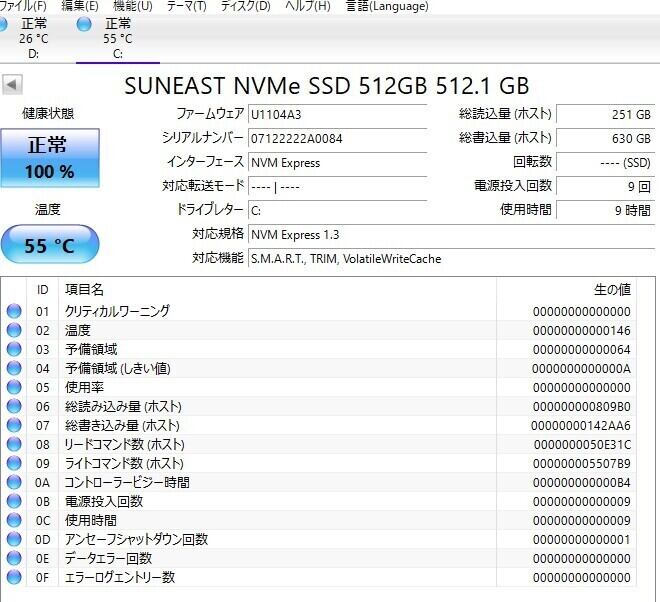
Task: Click status icon for row 03 予備領域
Action: [x=14, y=349]
